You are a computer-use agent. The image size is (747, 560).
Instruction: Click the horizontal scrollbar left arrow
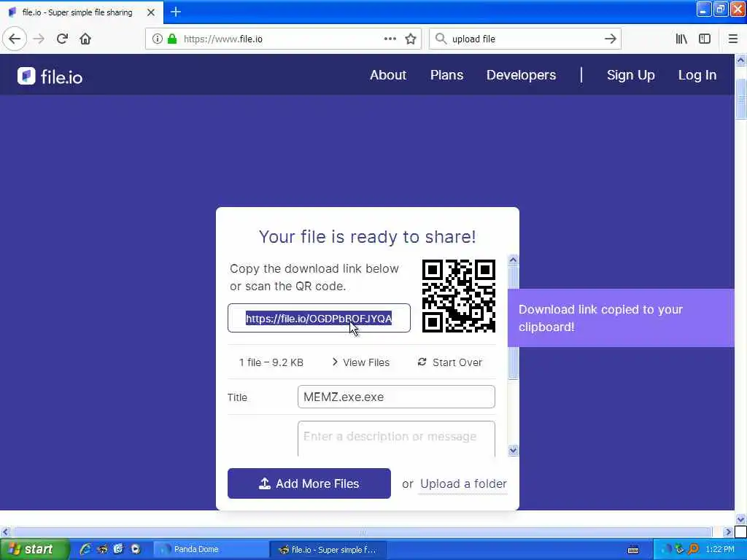[5, 532]
